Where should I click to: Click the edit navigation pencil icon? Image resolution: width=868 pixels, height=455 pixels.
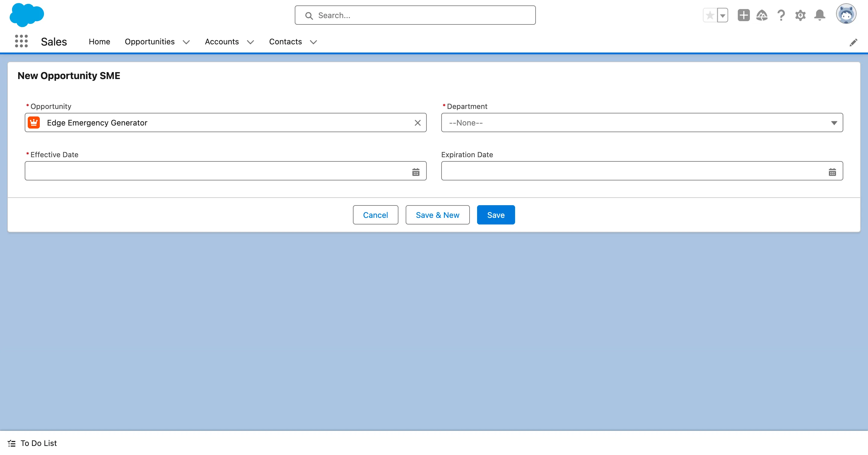point(853,43)
